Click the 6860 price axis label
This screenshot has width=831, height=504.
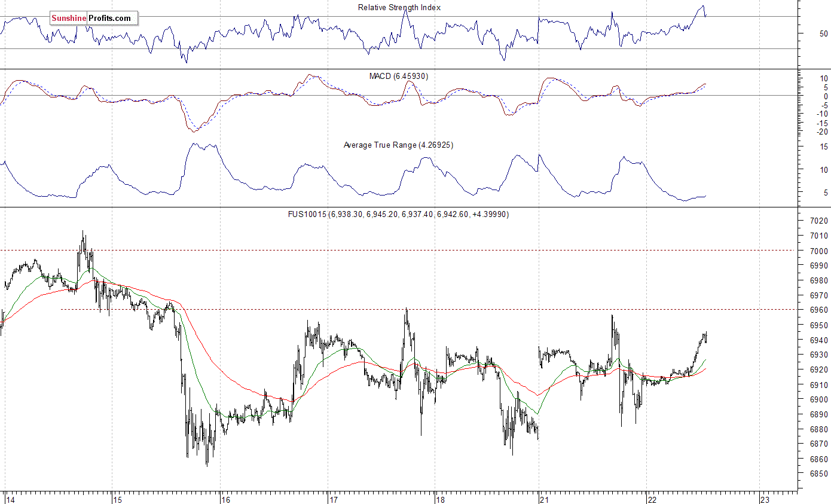[819, 459]
